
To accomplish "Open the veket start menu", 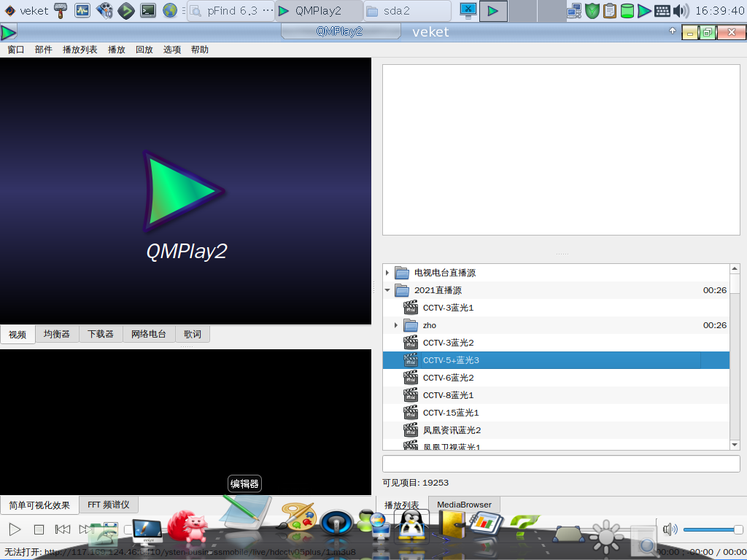I will tap(26, 10).
